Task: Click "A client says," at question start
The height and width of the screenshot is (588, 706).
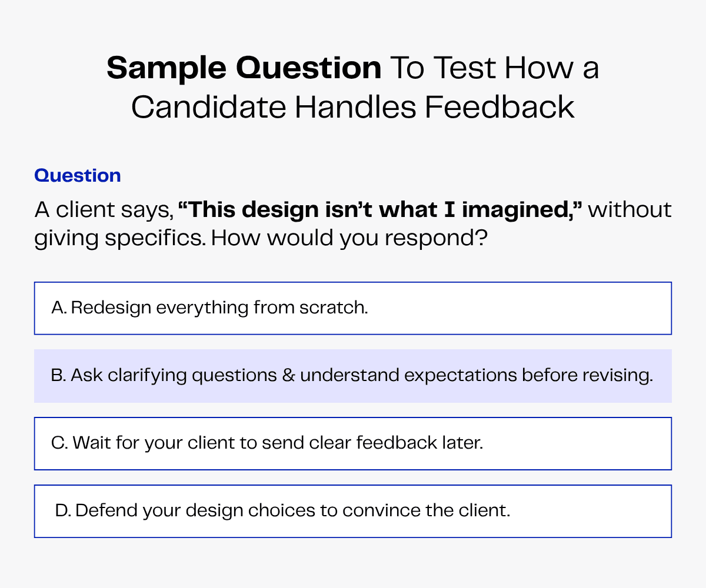Action: click(x=103, y=210)
